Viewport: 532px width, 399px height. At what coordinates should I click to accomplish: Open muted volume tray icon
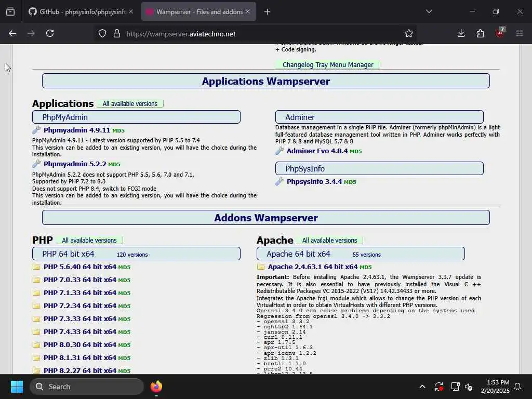469,387
